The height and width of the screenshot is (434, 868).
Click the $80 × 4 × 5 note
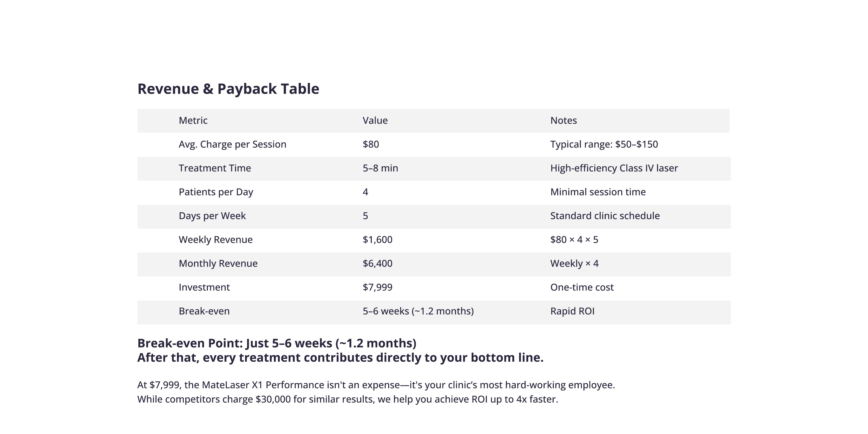click(574, 240)
